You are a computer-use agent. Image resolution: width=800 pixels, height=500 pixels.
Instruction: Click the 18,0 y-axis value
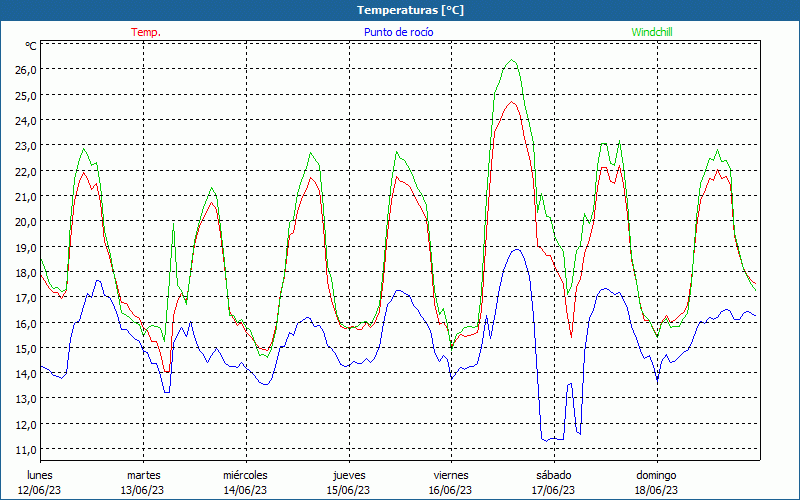26,273
